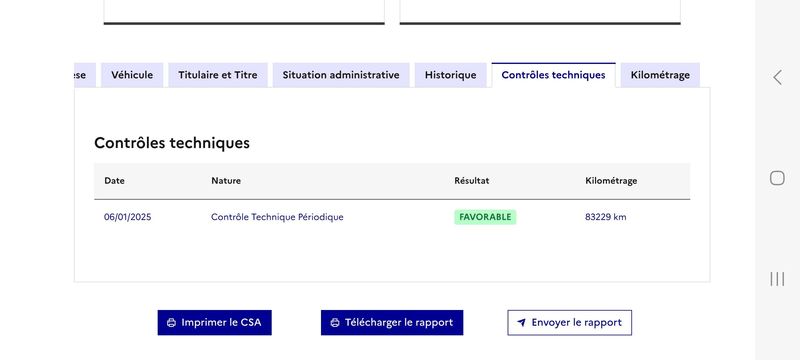Tap the Android home square icon
Image resolution: width=800 pixels, height=360 pixels.
pos(777,178)
